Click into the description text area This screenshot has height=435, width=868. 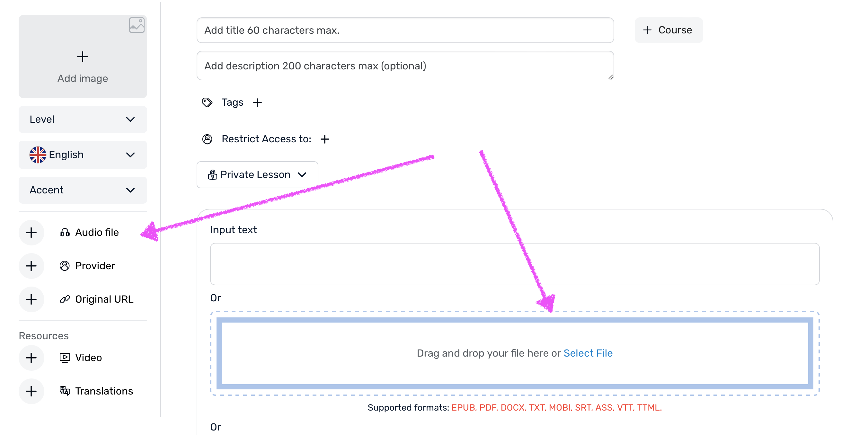[x=405, y=66]
